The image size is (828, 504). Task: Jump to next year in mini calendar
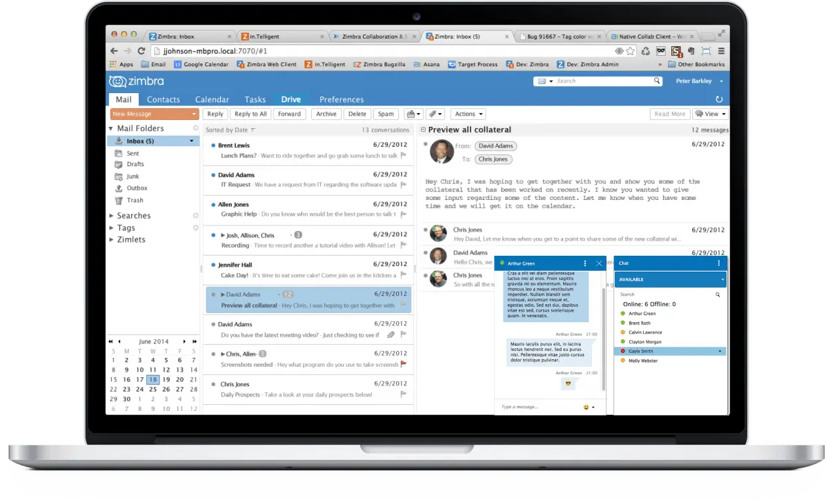click(195, 341)
